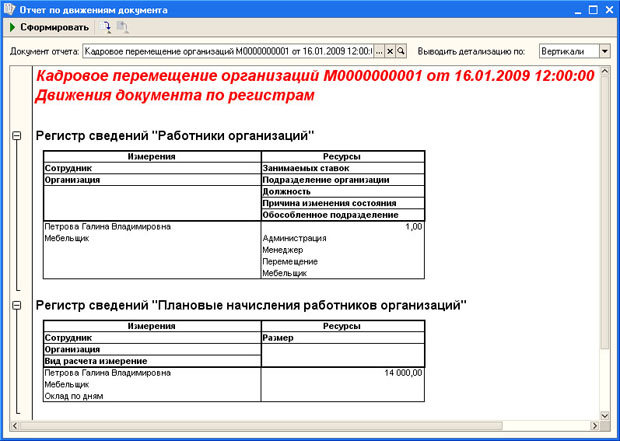Viewport: 620px width, 441px height.
Task: Click heading Регистр сведений "Работники организаций"
Action: pyautogui.click(x=175, y=136)
